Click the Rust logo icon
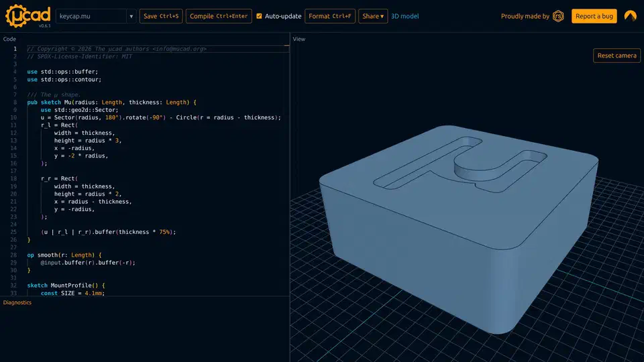Viewport: 644px width, 362px height. pyautogui.click(x=558, y=16)
